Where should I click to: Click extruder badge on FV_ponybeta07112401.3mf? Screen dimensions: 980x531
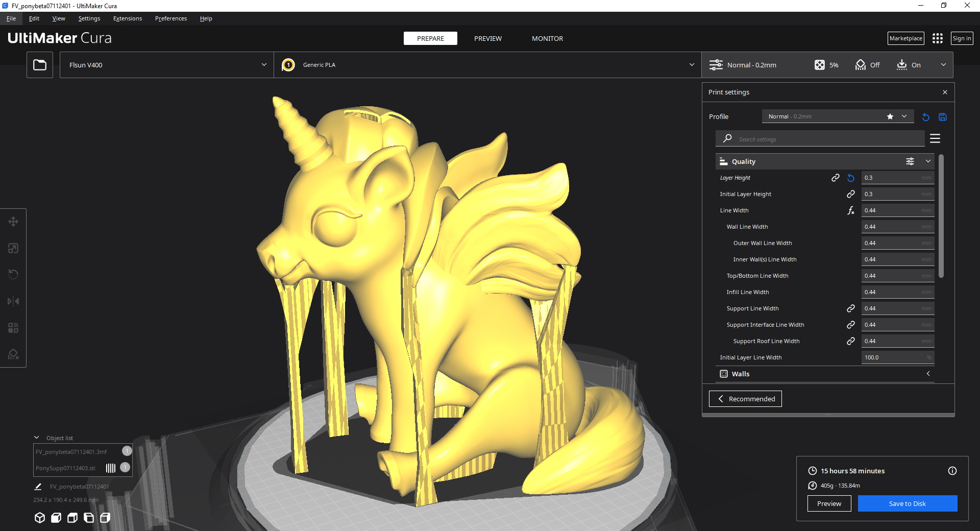click(x=127, y=451)
